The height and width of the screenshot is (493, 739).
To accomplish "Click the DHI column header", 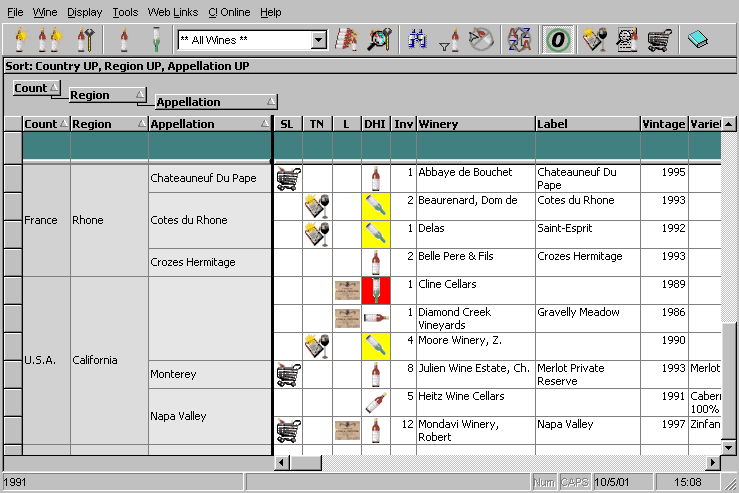I will [x=376, y=124].
